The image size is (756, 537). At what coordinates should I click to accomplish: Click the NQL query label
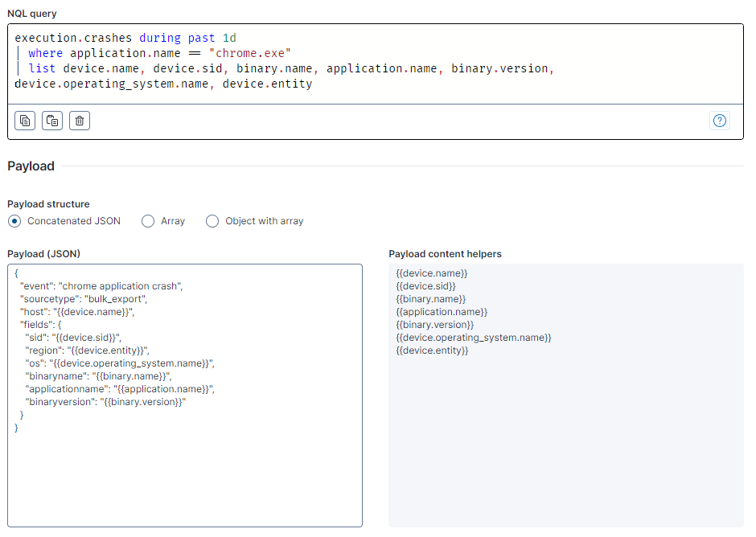tap(32, 14)
